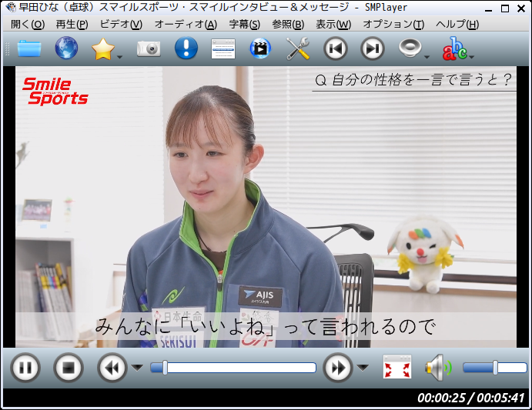Click the toolbar drag handle grip
The height and width of the screenshot is (410, 532).
click(7, 48)
